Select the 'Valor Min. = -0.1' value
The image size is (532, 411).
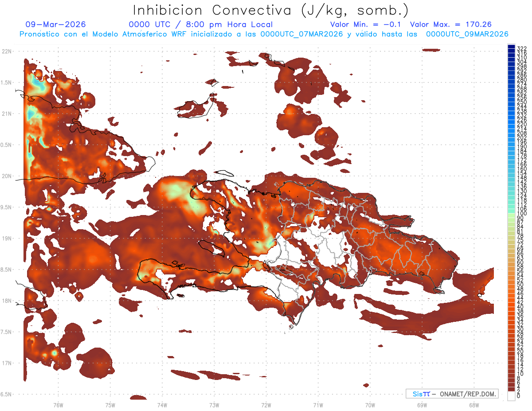tap(367, 25)
